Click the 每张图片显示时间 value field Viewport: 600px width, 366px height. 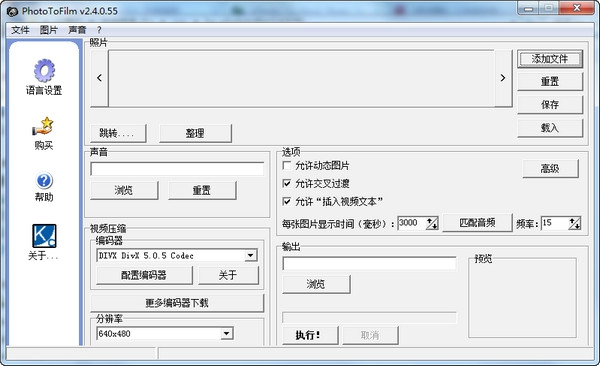(412, 223)
